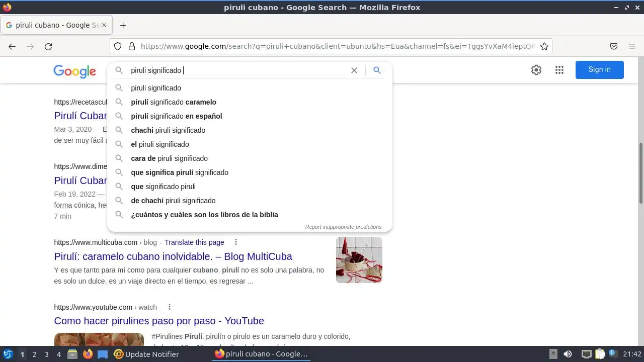Choose suggestion 'piruli significado'
644x362 pixels.
point(250,88)
